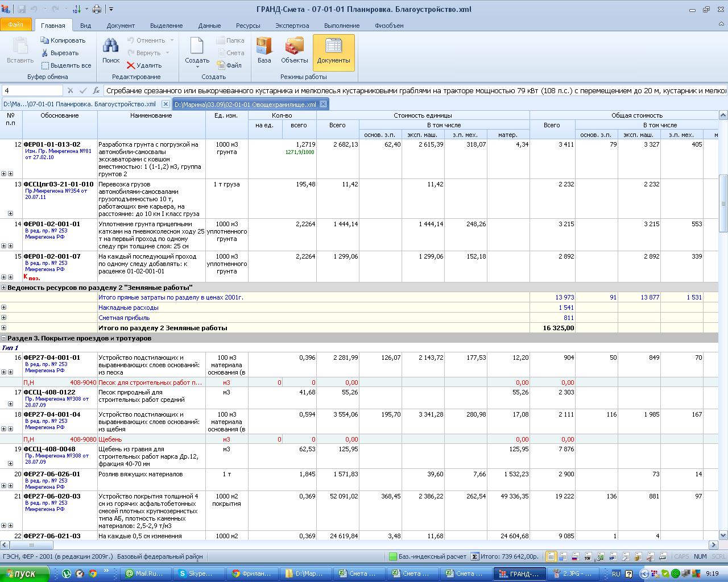Collapse Раздел 3 Покрытие проездов section
The width and height of the screenshot is (728, 582).
pos(3,338)
